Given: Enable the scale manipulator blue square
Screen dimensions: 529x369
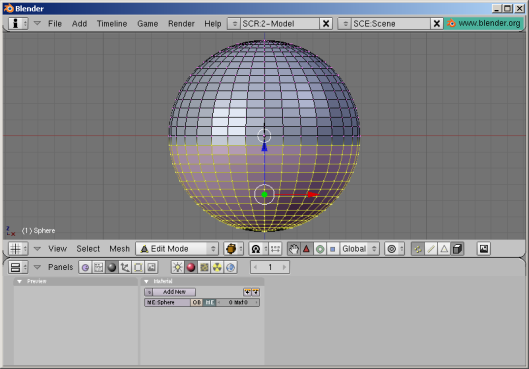Looking at the screenshot, I should (x=333, y=249).
